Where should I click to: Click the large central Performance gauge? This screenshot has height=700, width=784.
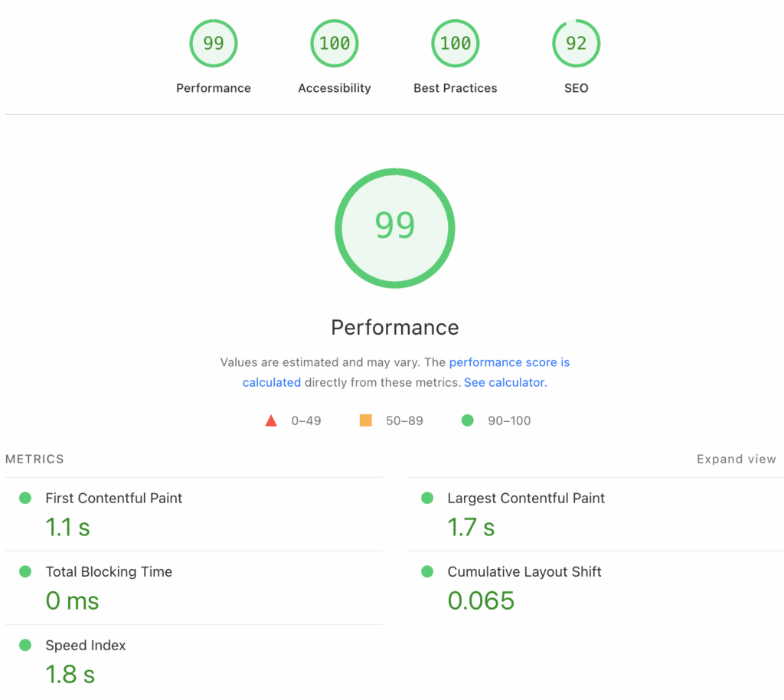(394, 227)
